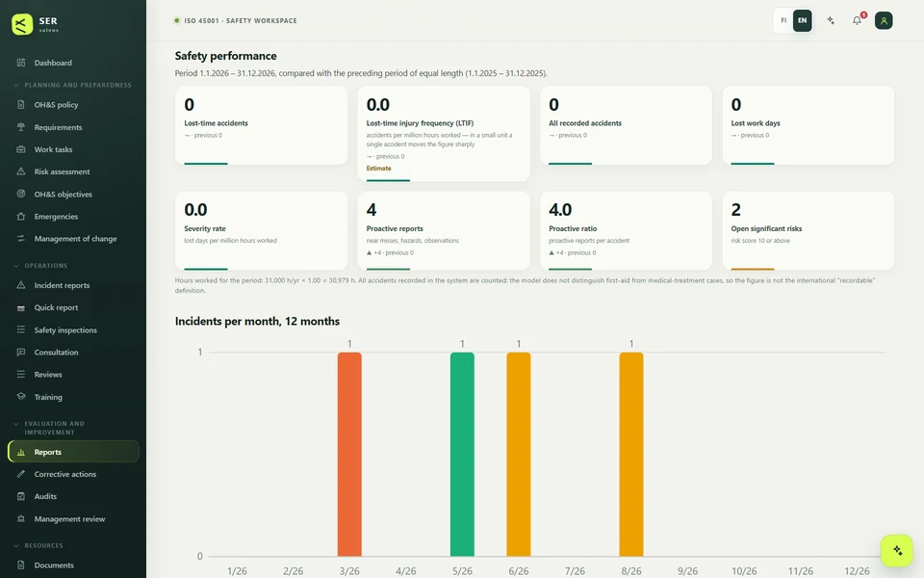This screenshot has width=924, height=578.
Task: Go to Incident reports
Action: [x=73, y=285]
